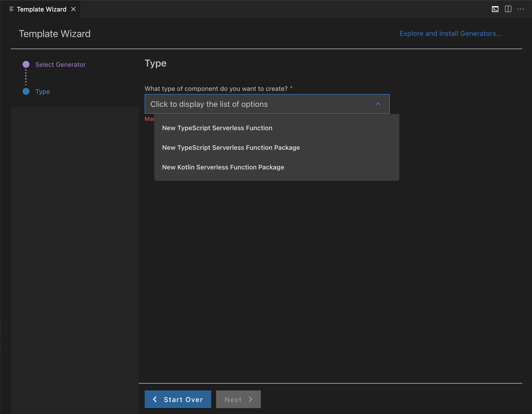Select New Kotlin Serverless Function Package
This screenshot has width=532, height=414.
click(223, 167)
